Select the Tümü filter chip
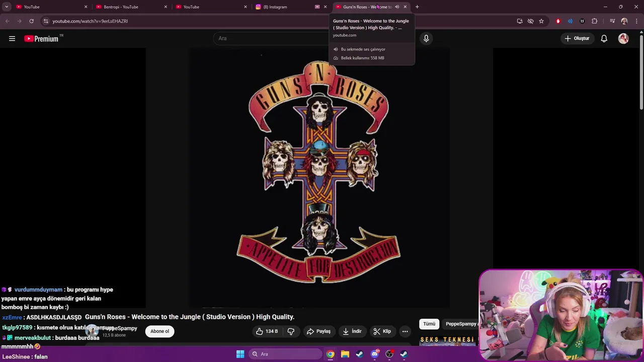 point(429,324)
